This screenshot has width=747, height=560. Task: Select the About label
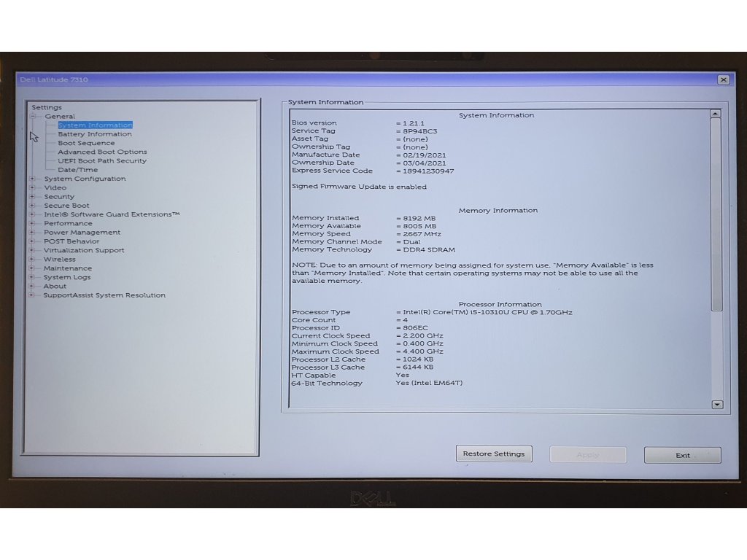55,286
